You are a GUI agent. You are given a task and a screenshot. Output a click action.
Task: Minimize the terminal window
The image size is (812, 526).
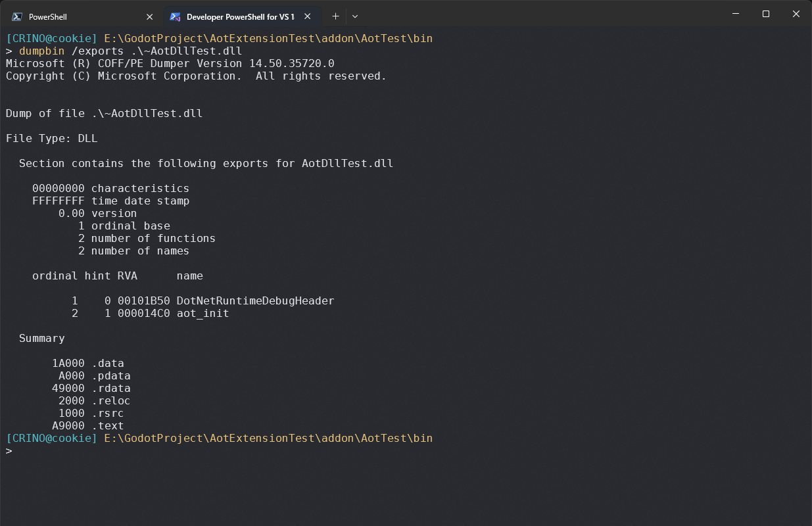coord(735,14)
